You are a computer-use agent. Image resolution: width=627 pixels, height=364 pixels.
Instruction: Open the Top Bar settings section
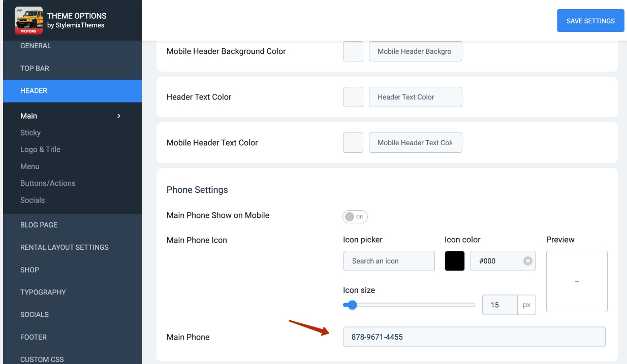pos(35,68)
